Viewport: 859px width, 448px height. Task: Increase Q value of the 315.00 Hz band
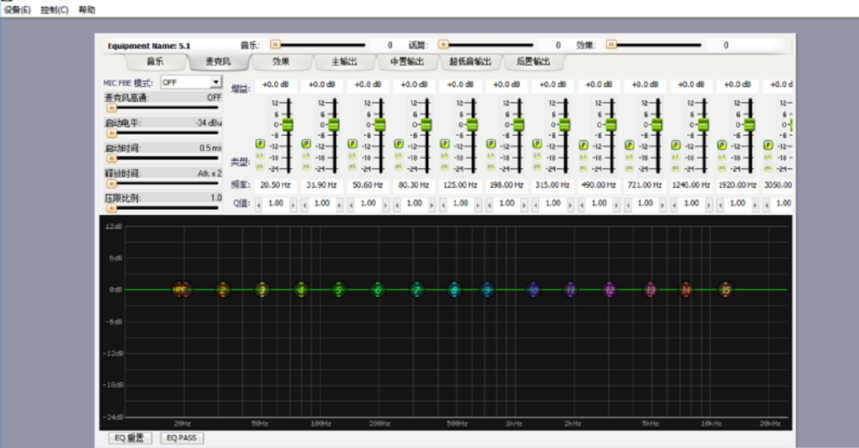click(570, 204)
